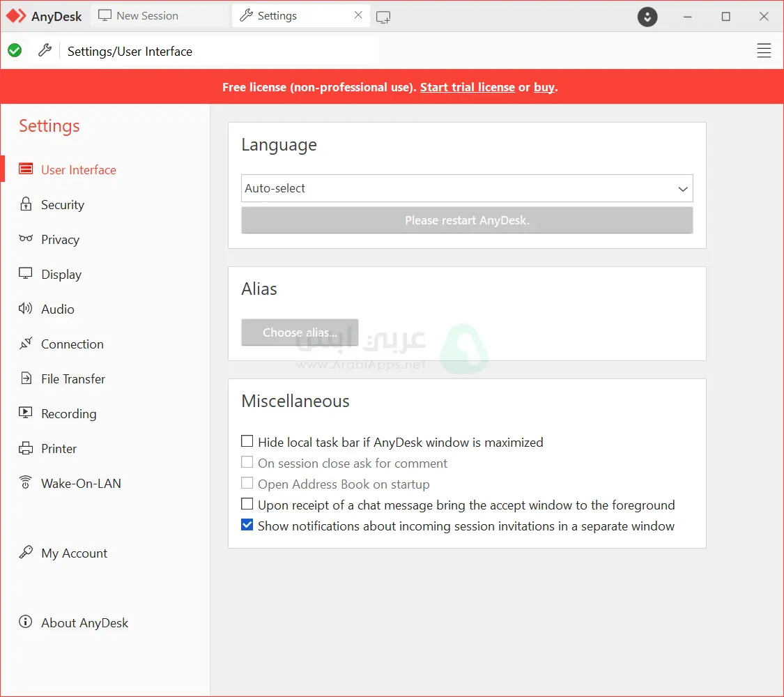Enable Hide local task bar checkbox
This screenshot has width=784, height=697.
click(x=247, y=441)
